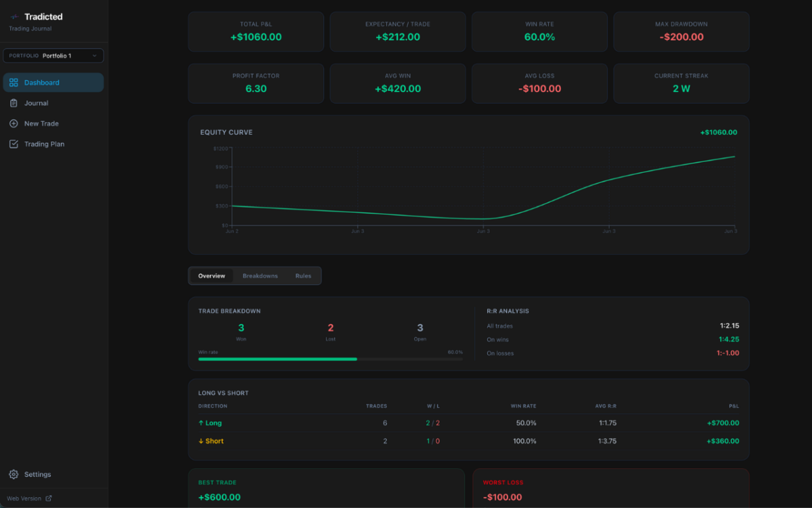Click the Total P&L card
This screenshot has height=508, width=812.
pos(256,32)
